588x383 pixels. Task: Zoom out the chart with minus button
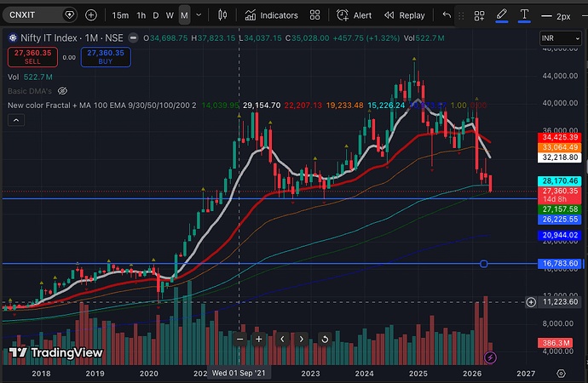tap(240, 340)
